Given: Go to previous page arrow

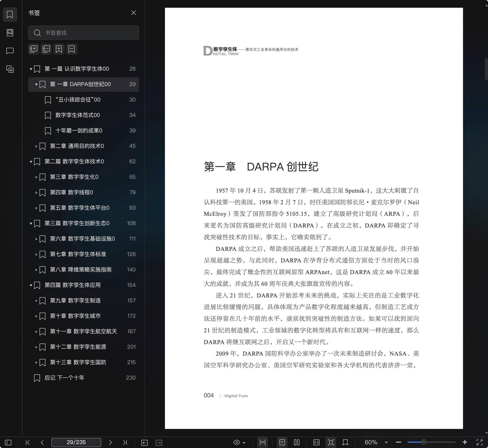Looking at the screenshot, I should pos(42,442).
